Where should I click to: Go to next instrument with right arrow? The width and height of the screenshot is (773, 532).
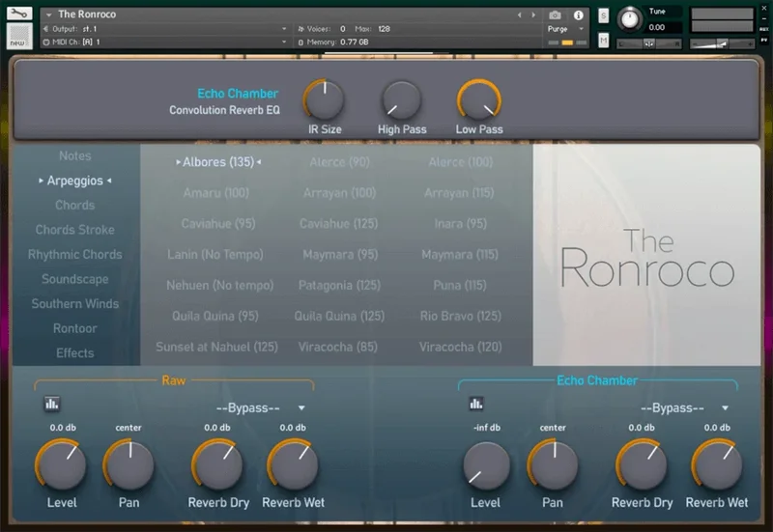click(x=533, y=15)
